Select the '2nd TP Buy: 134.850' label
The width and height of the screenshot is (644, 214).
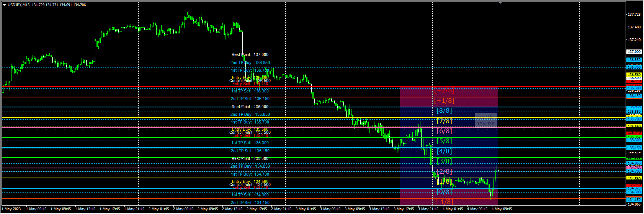click(x=250, y=166)
